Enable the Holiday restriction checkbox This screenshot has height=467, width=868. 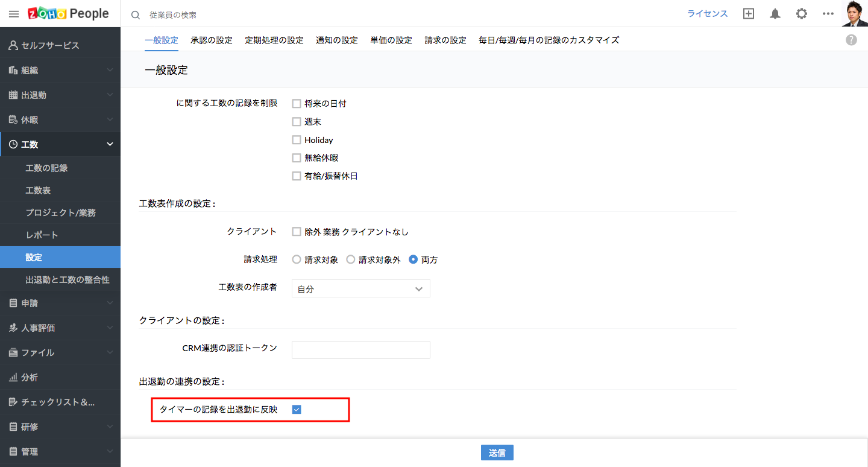pyautogui.click(x=297, y=140)
